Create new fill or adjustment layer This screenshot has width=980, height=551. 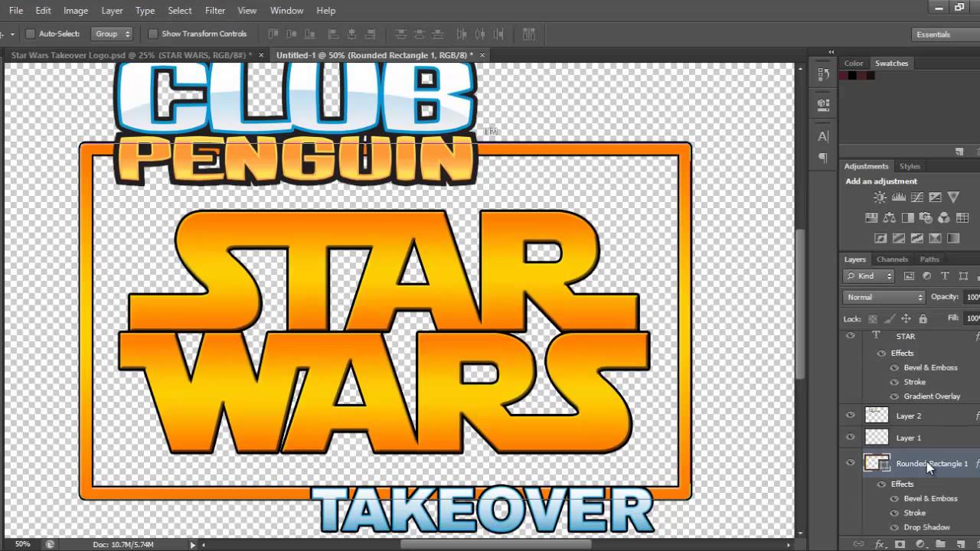point(920,544)
